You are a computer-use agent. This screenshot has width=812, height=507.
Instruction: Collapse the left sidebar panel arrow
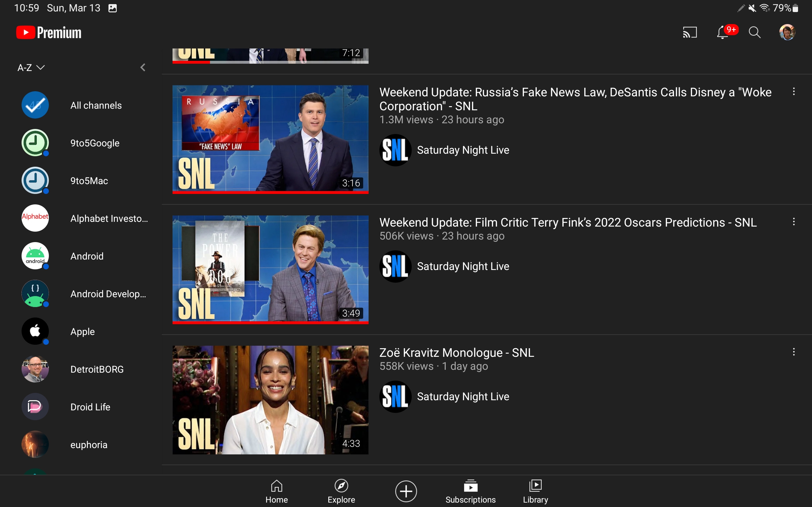[143, 68]
